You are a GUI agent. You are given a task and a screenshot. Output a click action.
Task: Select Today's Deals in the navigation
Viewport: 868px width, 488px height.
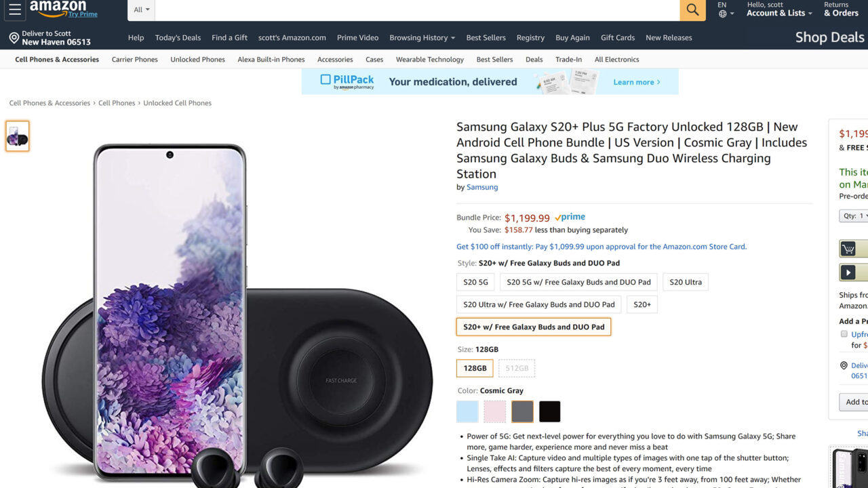point(178,37)
